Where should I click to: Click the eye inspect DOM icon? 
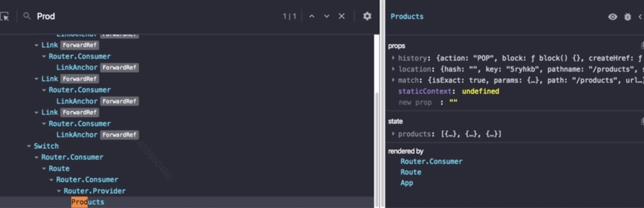point(612,17)
